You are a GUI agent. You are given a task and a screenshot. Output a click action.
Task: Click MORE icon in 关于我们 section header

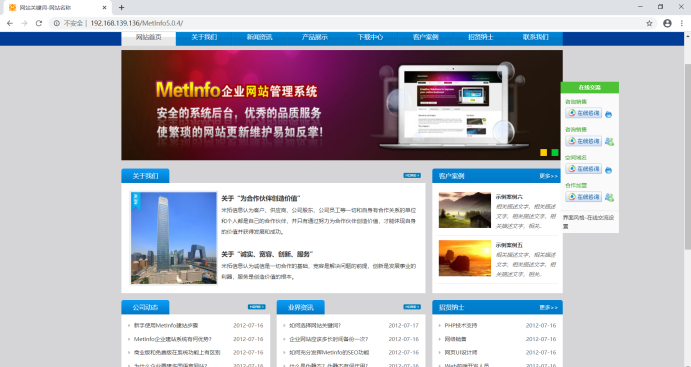(412, 175)
